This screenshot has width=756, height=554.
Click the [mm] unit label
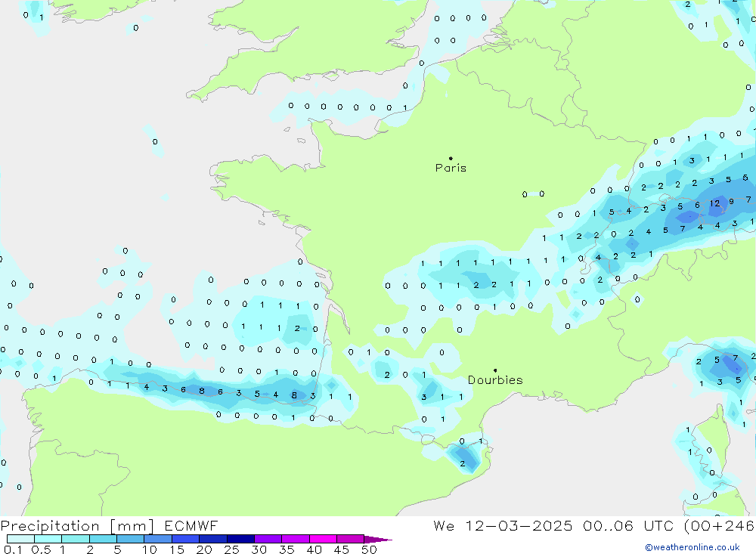tap(132, 526)
